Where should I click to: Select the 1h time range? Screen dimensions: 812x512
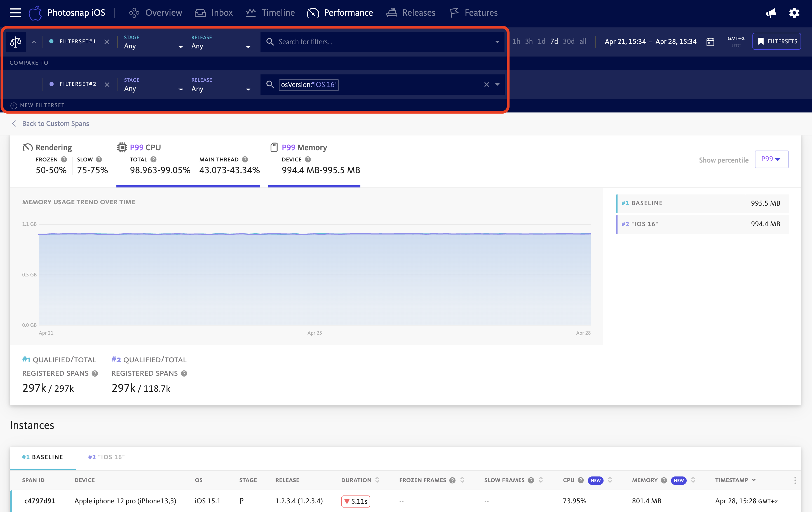click(x=516, y=41)
